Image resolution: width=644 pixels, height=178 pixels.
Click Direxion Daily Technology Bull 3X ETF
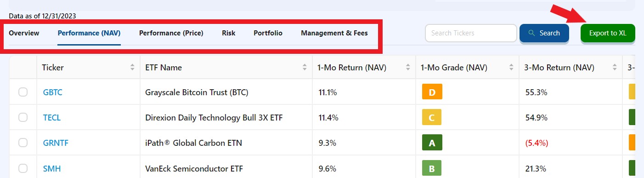click(x=214, y=118)
